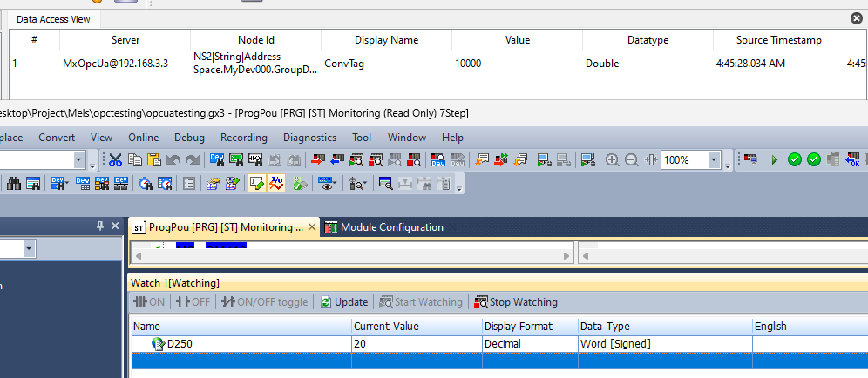The height and width of the screenshot is (378, 868).
Task: Click Start Monitoring green play magnifier icon
Action: tap(356, 160)
